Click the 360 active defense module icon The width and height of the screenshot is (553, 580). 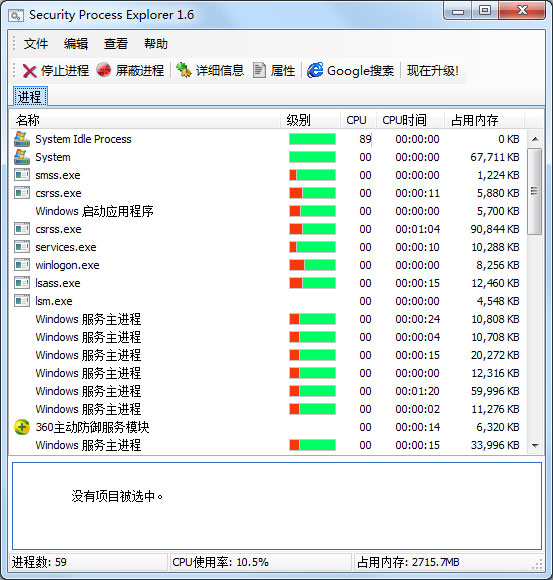(x=22, y=427)
